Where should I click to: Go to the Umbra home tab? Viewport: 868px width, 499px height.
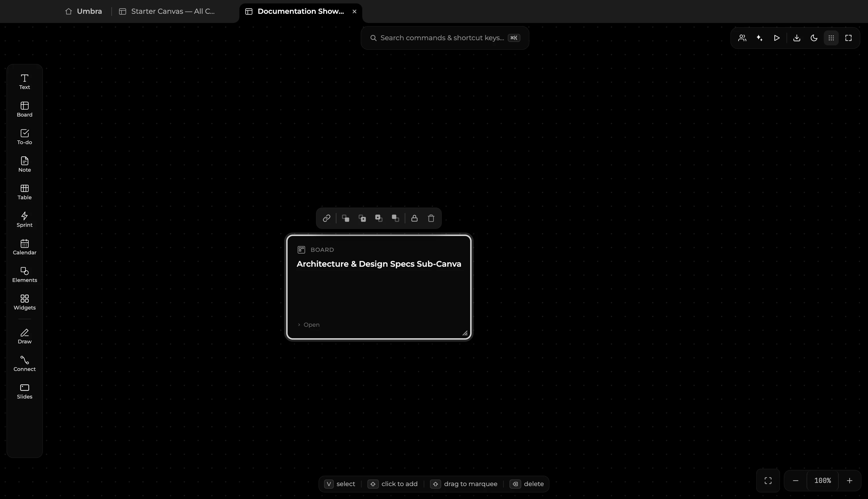tap(84, 11)
